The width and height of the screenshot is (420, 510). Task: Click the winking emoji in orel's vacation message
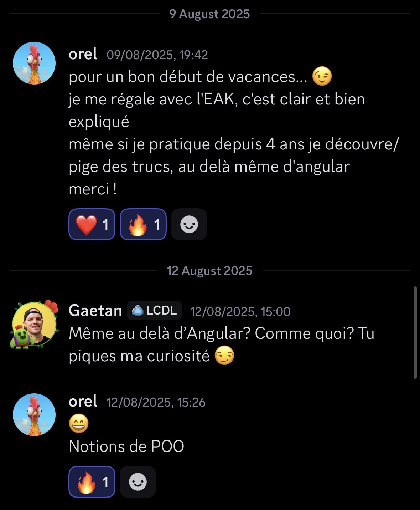322,76
